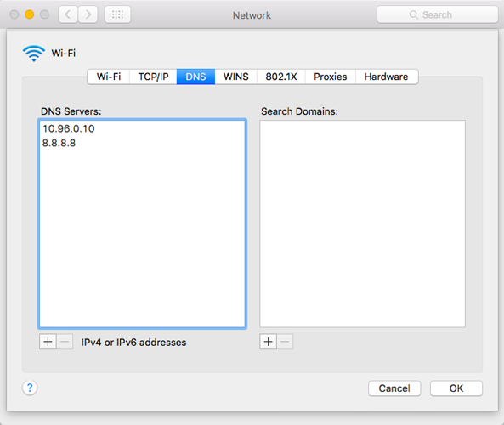Click the back navigation arrow
Viewport: 504px width, 425px height.
68,14
